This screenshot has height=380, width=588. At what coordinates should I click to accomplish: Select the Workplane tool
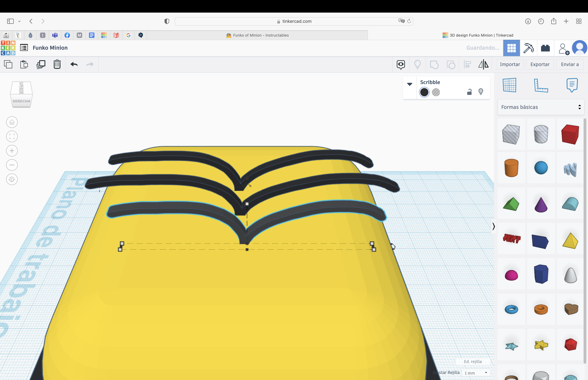509,85
